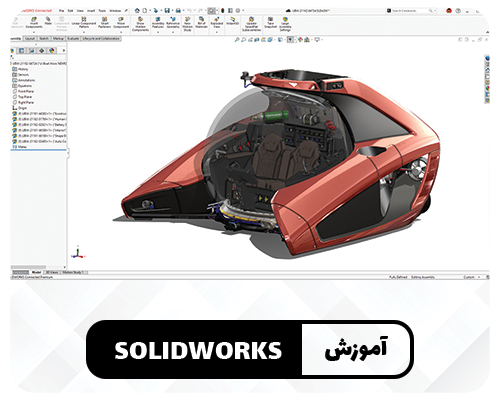This screenshot has width=500, height=400.
Task: Expand the Reference Geometry dropdown arrow
Action: click(173, 32)
